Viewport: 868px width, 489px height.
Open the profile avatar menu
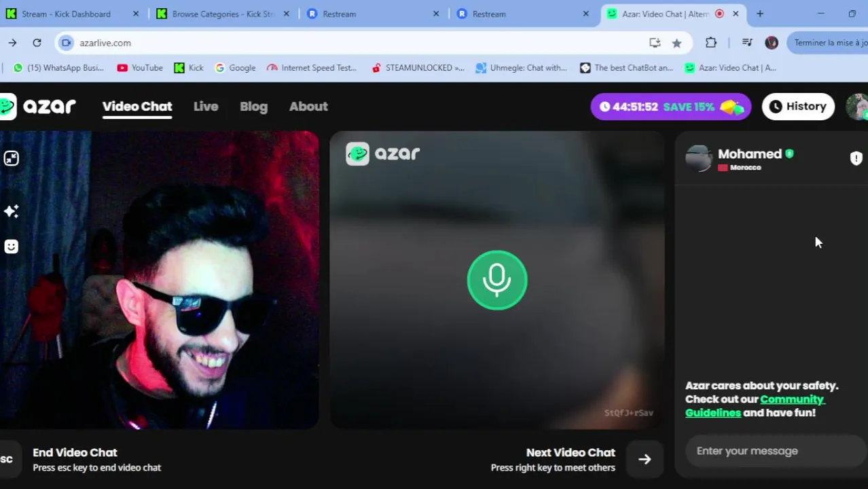coord(856,107)
